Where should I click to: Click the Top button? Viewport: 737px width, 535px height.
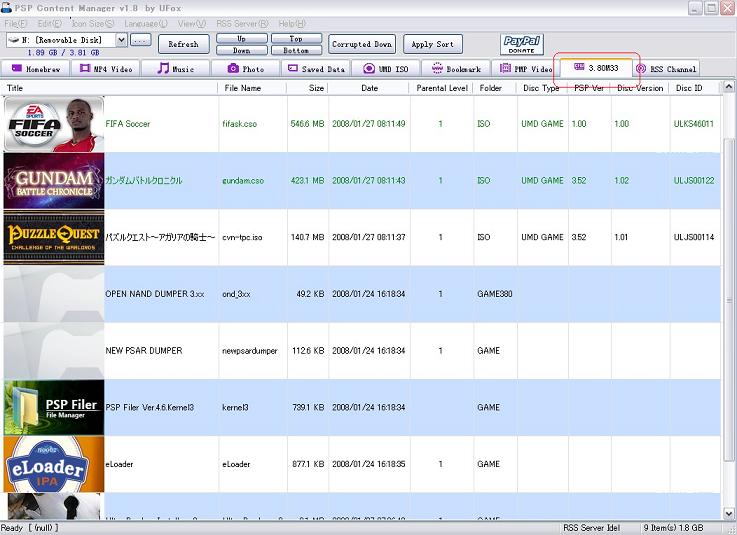pos(296,38)
